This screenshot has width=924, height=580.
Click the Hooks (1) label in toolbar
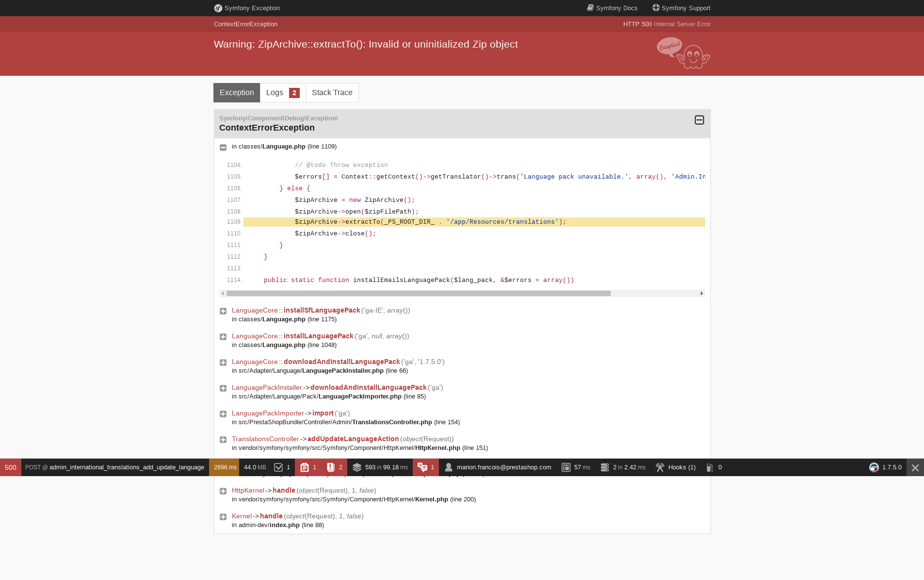(682, 467)
